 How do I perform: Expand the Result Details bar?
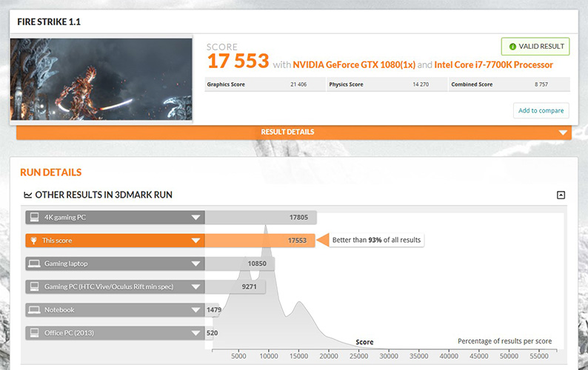click(x=293, y=132)
